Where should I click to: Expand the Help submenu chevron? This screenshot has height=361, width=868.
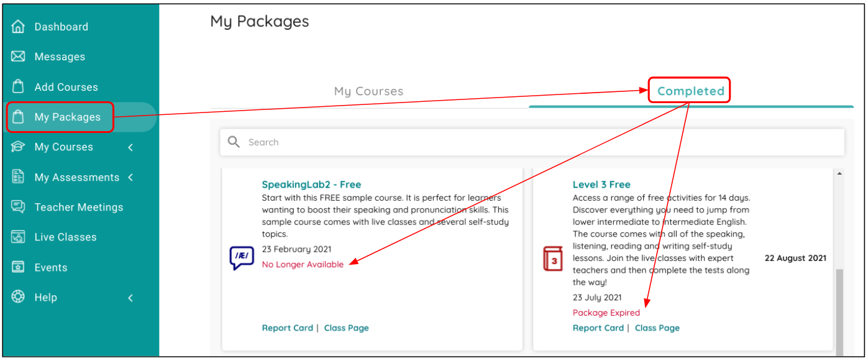[x=130, y=298]
